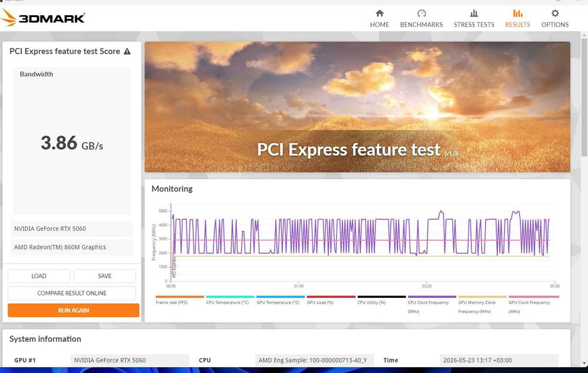Click the STRESS TESTS menu label
The width and height of the screenshot is (588, 373).
point(474,25)
